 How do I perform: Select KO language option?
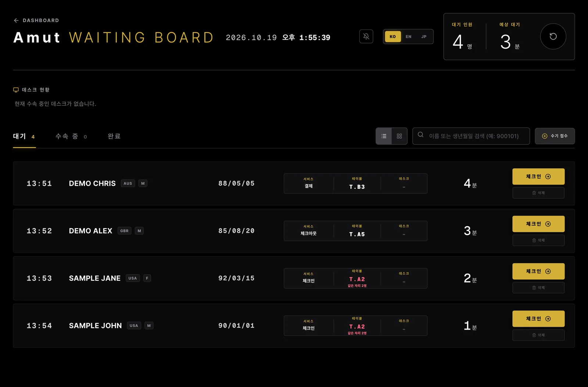tap(392, 36)
